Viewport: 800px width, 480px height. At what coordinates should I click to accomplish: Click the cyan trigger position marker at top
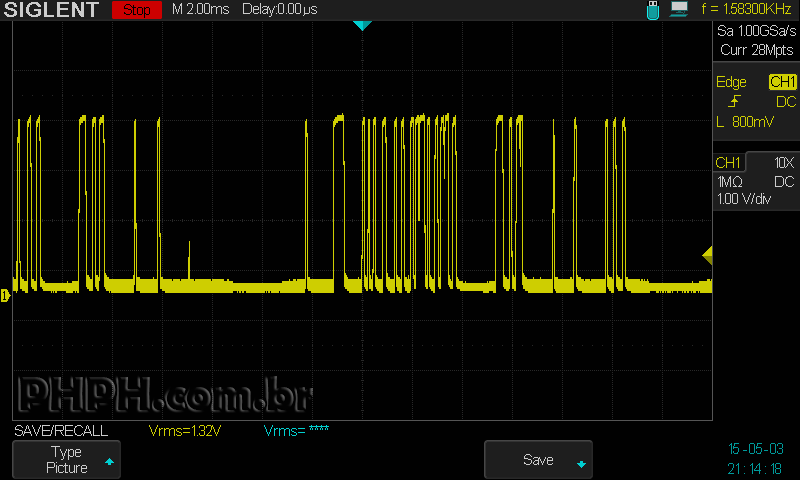pos(362,25)
